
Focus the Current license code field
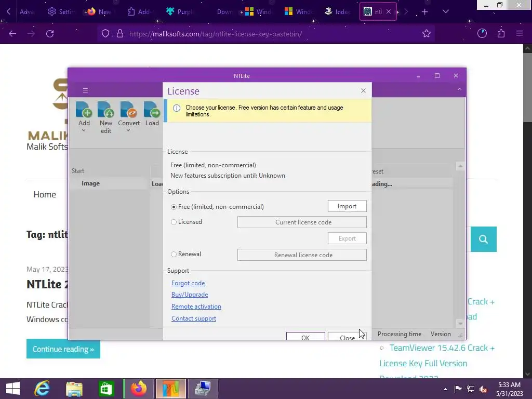(x=302, y=222)
